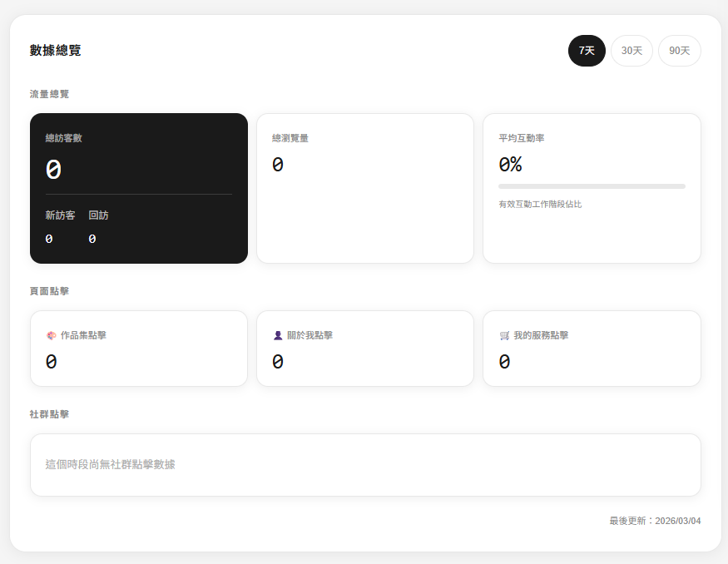Select the 7天 time range tab

tap(587, 51)
